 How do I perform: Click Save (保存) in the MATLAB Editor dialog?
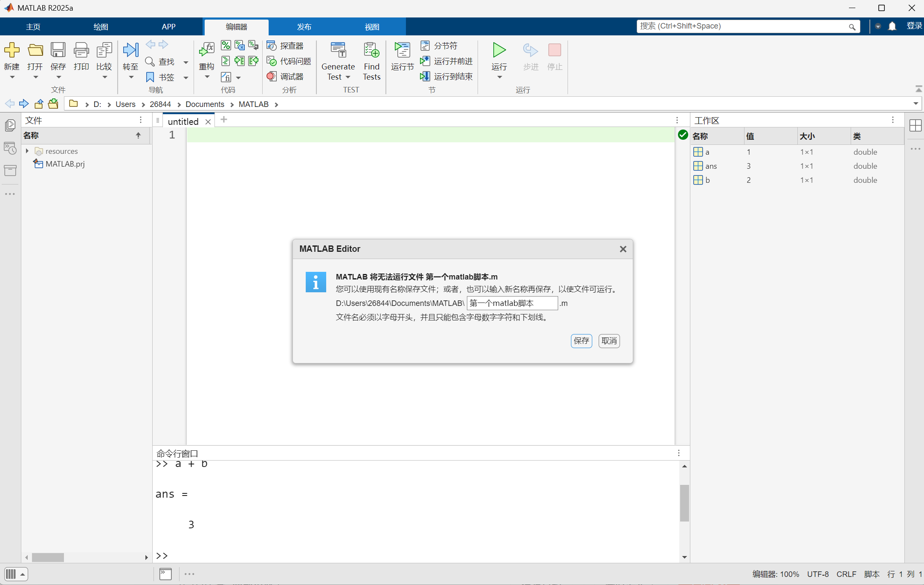click(581, 341)
